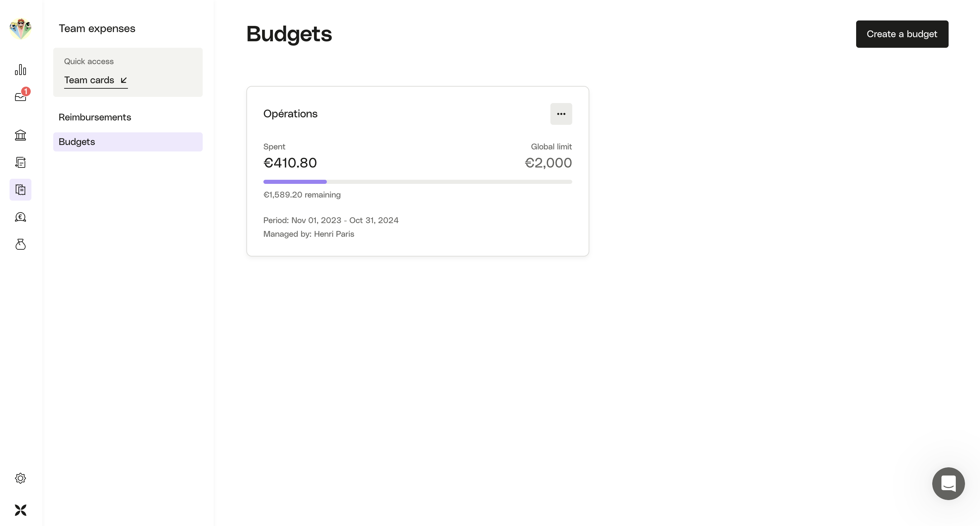Open the money bag savings icon
Screen dimensions: 980x526
[x=20, y=244]
